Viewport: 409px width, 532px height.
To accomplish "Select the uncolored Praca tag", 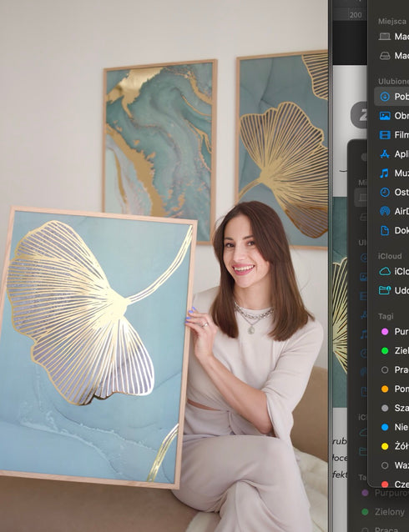I will [391, 370].
